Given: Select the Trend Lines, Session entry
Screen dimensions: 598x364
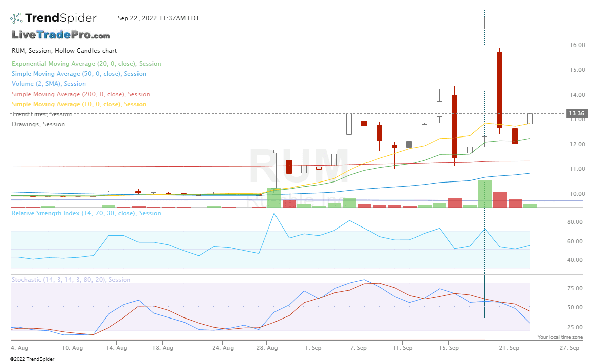Looking at the screenshot, I should pyautogui.click(x=41, y=114).
